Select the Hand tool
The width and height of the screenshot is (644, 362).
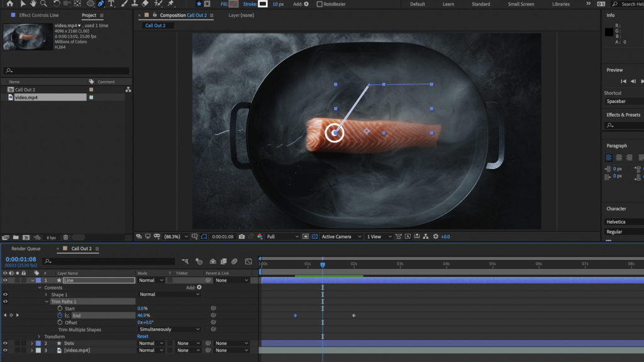(x=33, y=4)
